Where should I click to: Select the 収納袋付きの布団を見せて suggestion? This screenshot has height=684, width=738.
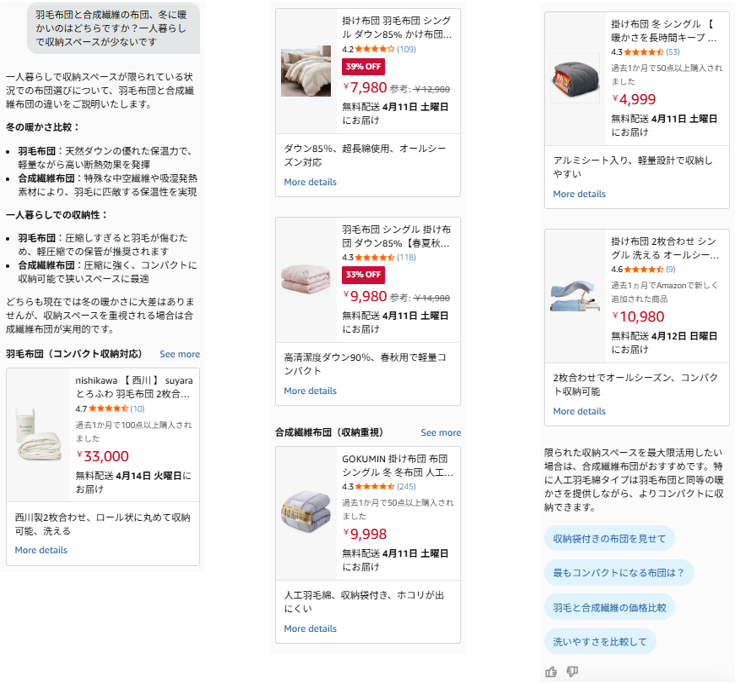click(609, 538)
